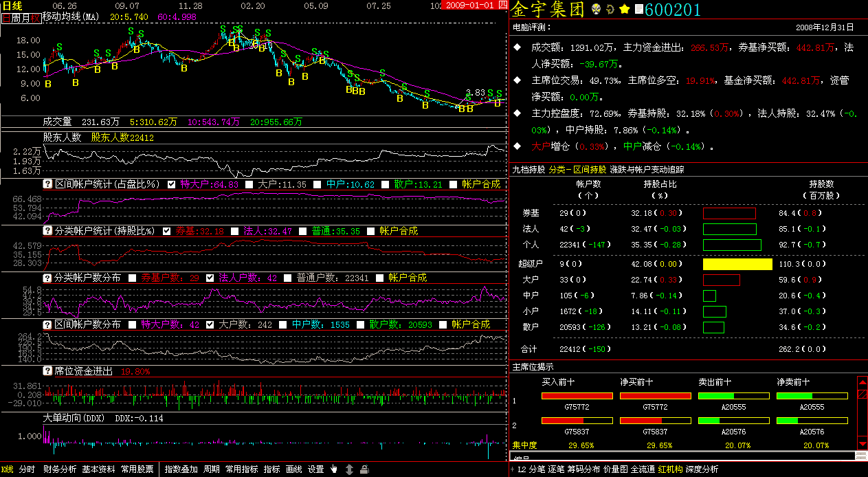
Task: Click the 深度分析 tab at bottom right
Action: (x=702, y=469)
